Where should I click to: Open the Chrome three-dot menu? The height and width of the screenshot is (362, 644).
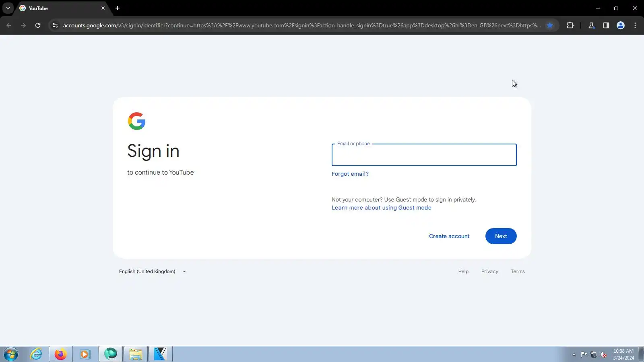(x=635, y=25)
